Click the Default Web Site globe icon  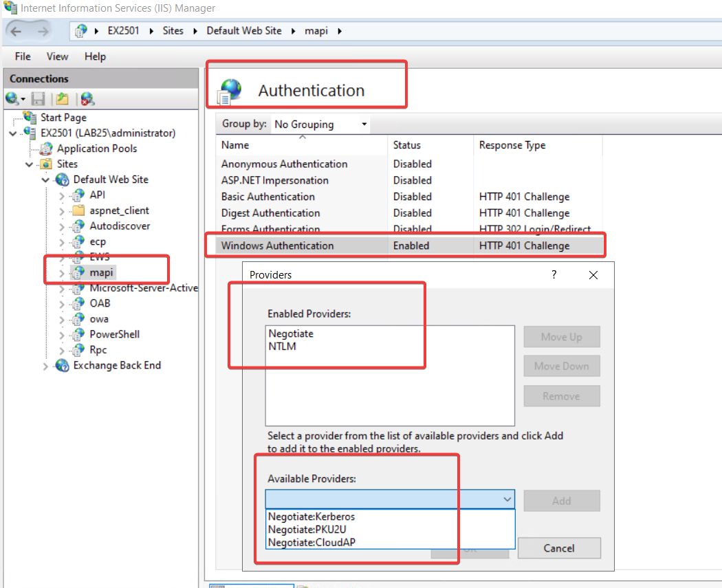click(x=62, y=179)
